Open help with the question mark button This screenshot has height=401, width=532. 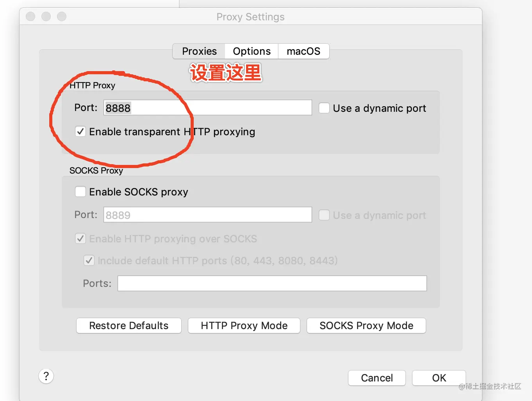click(x=46, y=376)
